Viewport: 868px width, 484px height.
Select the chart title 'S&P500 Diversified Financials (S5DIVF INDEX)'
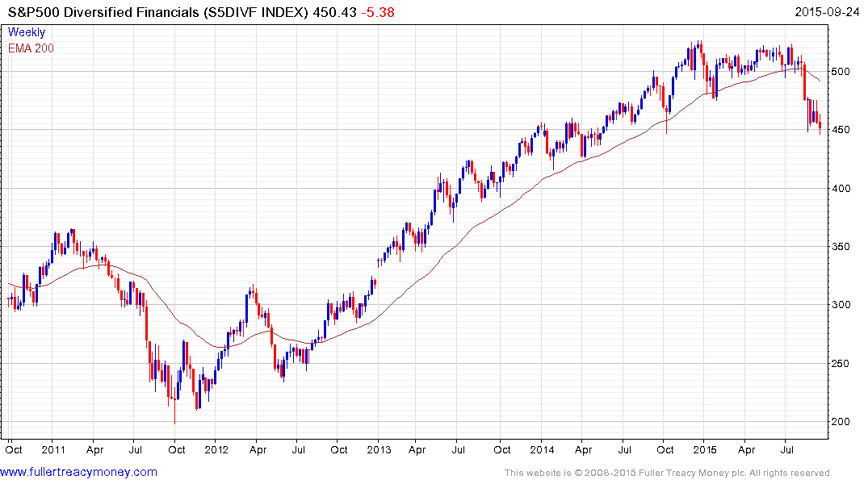pos(157,12)
